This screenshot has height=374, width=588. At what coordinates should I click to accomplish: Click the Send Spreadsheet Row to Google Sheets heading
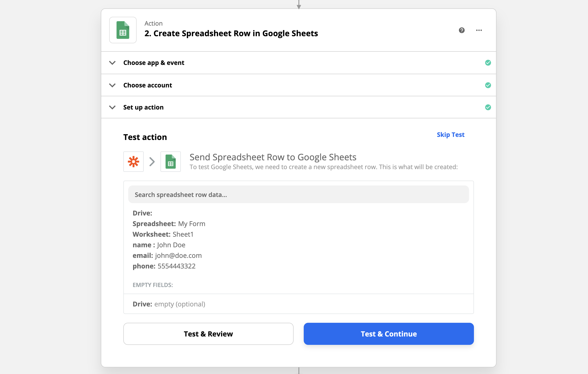coord(273,157)
